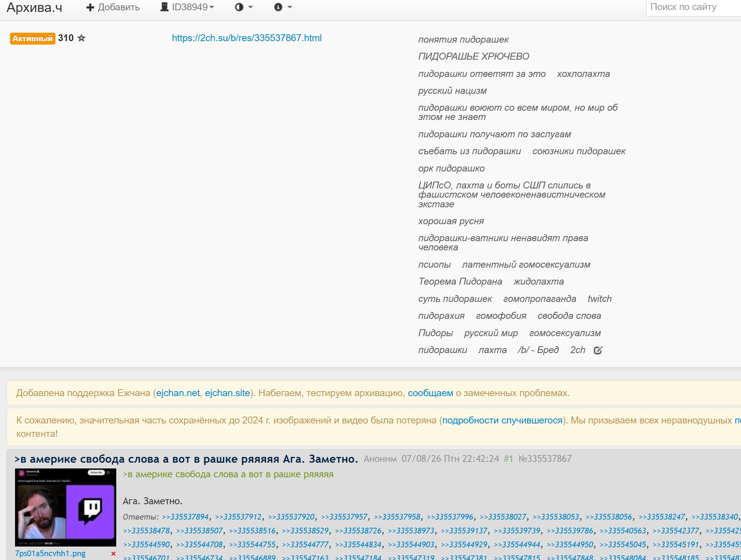741x560 pixels.
Task: Select the латентный гомосексуализм tag
Action: 526,265
